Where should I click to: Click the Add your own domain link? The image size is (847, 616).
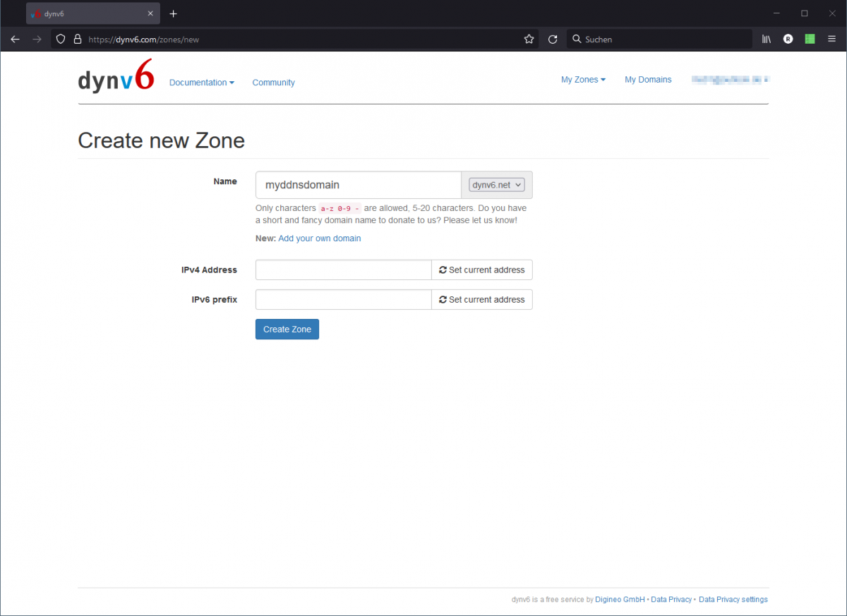pos(319,238)
